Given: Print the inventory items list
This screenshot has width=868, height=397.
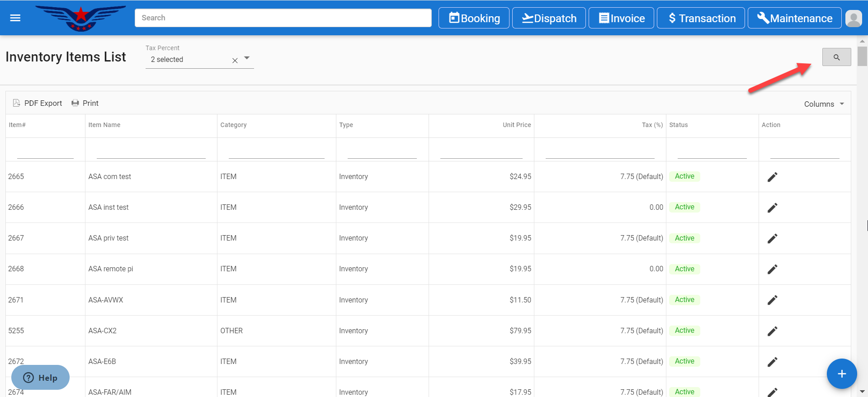Looking at the screenshot, I should point(85,103).
